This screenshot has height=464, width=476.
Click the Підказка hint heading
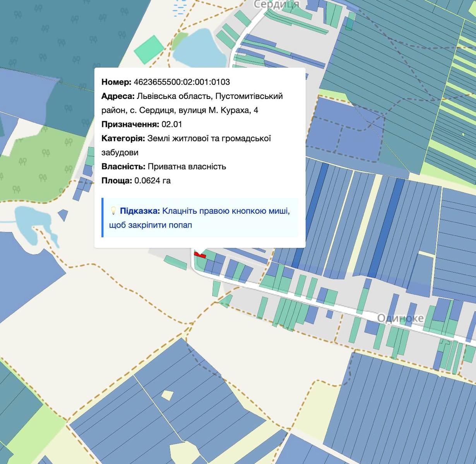[x=140, y=211]
